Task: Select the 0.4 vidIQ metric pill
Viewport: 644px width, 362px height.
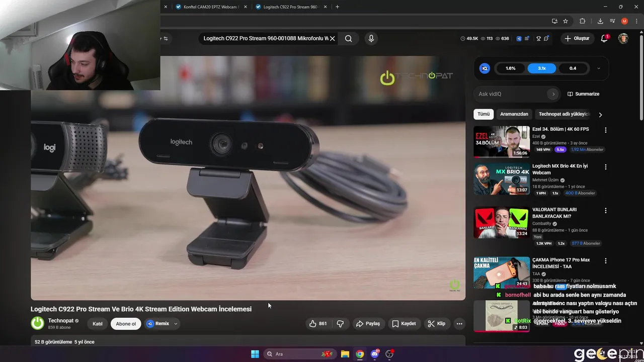Action: (x=573, y=68)
